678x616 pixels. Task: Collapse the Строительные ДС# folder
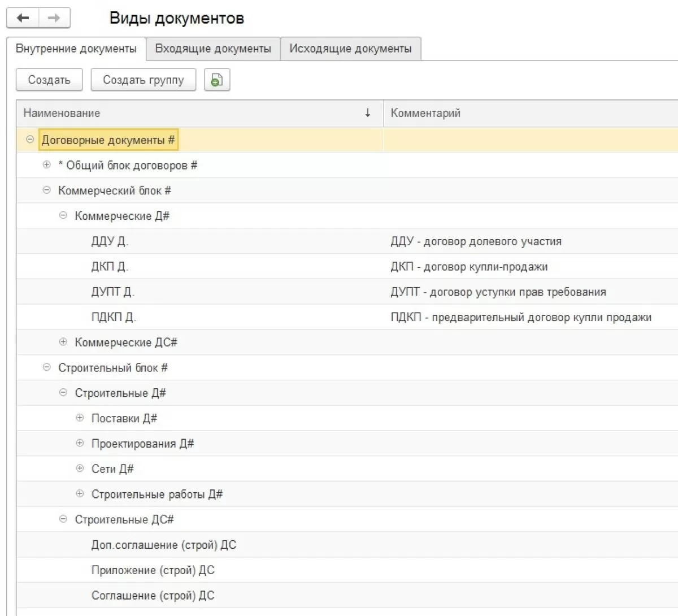63,519
